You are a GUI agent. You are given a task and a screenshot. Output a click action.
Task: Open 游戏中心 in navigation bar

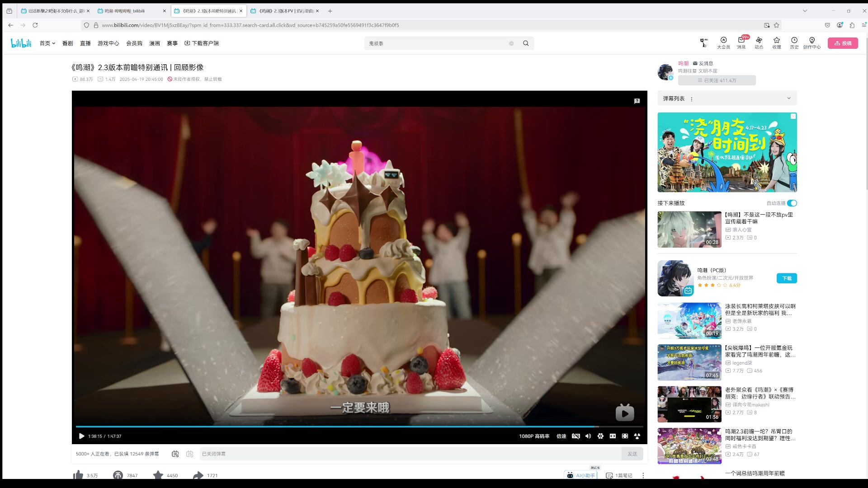[108, 43]
